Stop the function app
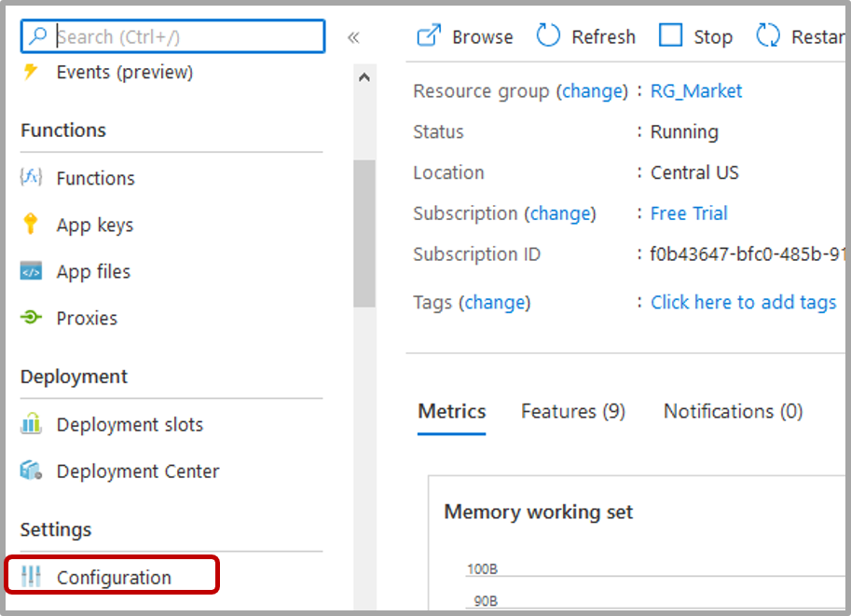 696,36
